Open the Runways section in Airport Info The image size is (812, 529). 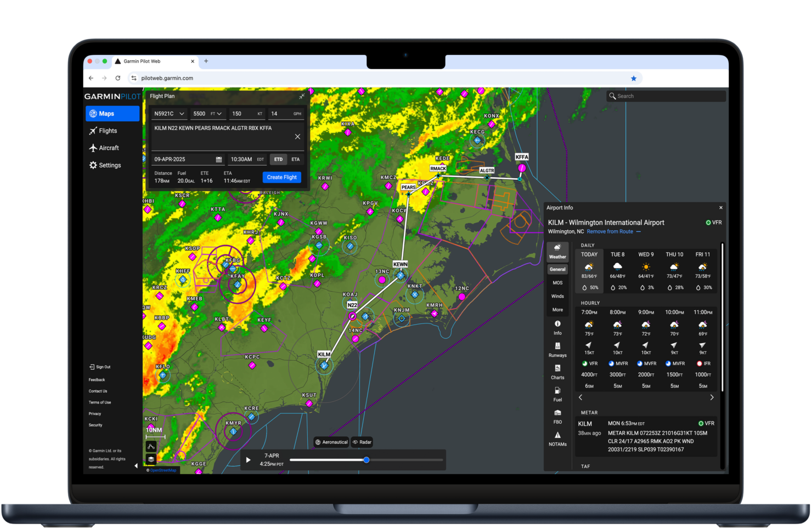pyautogui.click(x=557, y=349)
